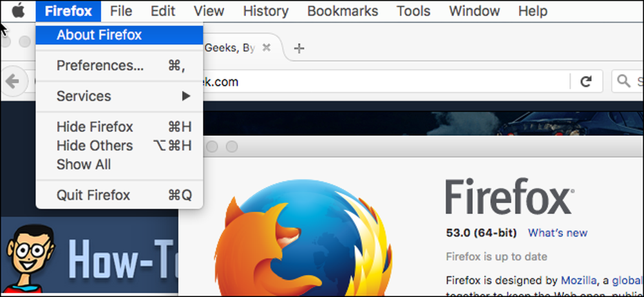Open the File menu
The height and width of the screenshot is (297, 644).
tap(121, 11)
